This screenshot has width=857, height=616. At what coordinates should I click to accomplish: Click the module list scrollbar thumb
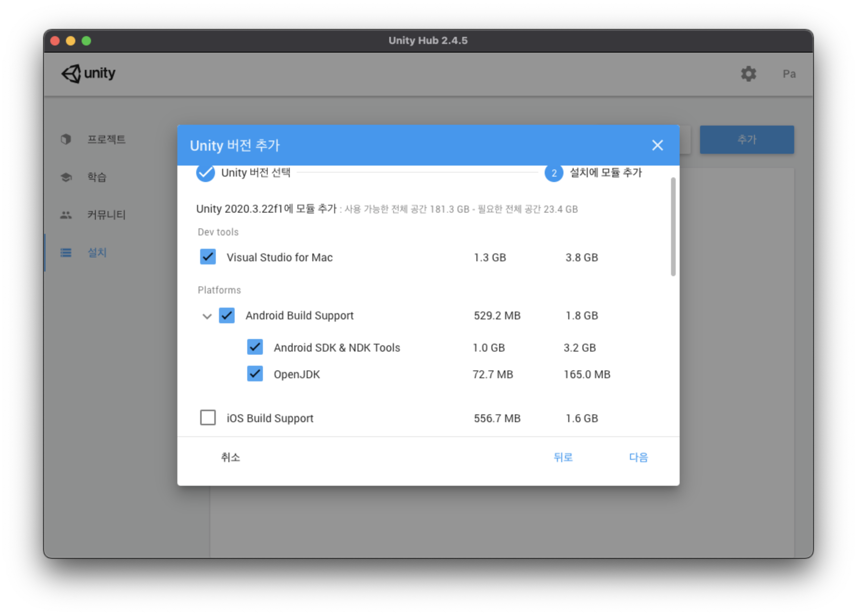[x=673, y=227]
